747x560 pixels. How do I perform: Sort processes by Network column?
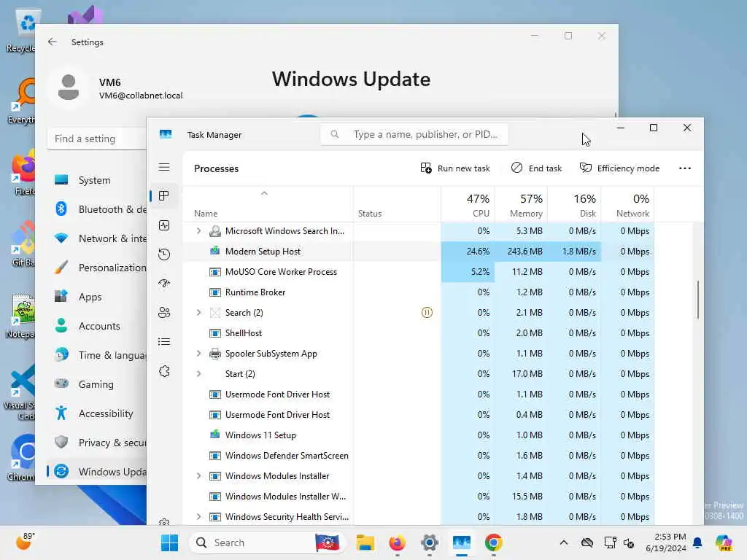click(x=628, y=205)
